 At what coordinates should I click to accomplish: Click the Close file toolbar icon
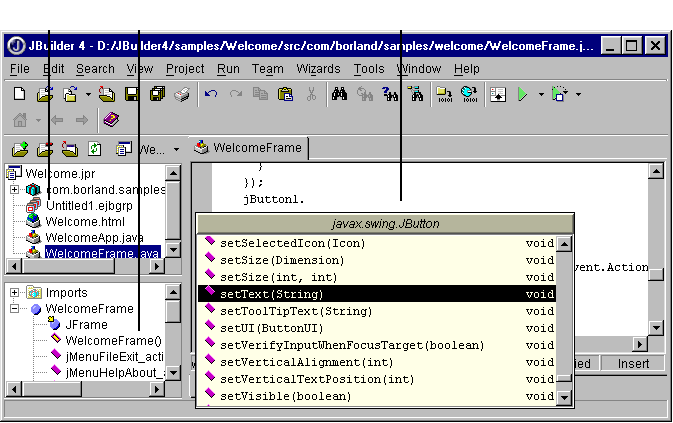point(106,94)
